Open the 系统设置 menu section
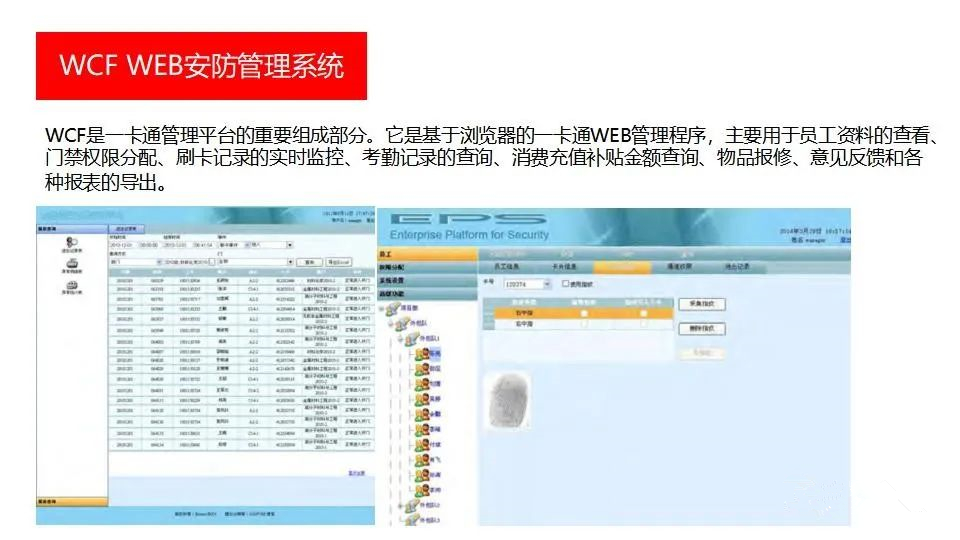Image resolution: width=960 pixels, height=540 pixels. point(427,280)
